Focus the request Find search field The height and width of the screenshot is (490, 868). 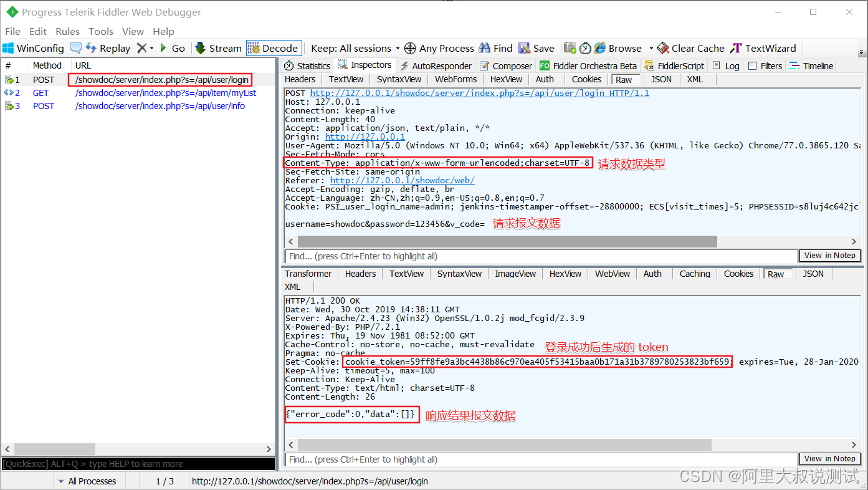[541, 256]
